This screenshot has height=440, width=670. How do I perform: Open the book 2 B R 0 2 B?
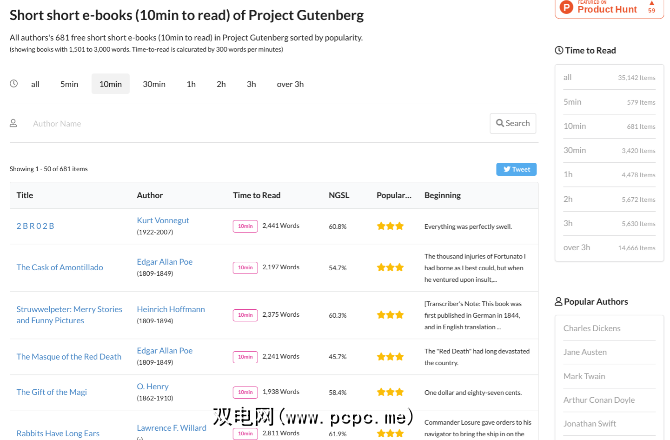coord(35,226)
